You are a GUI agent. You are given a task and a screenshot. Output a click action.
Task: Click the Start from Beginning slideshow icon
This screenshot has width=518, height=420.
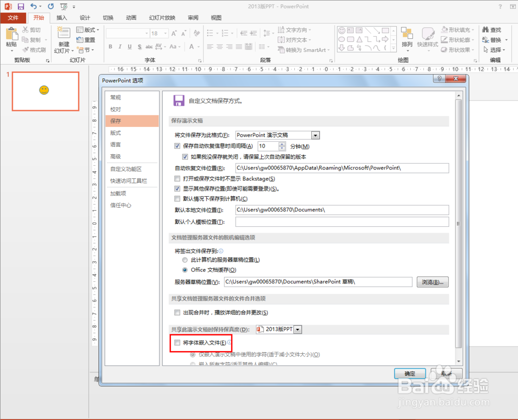64,6
